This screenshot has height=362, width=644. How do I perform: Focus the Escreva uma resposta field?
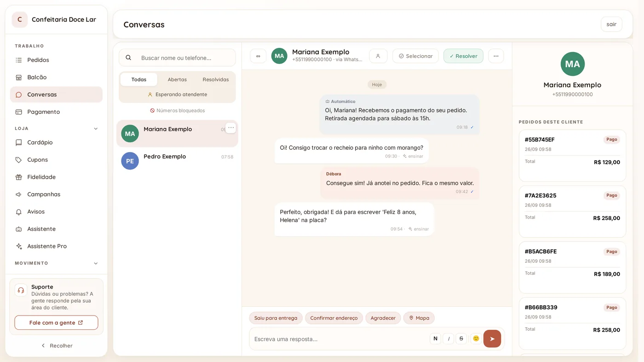(x=340, y=339)
